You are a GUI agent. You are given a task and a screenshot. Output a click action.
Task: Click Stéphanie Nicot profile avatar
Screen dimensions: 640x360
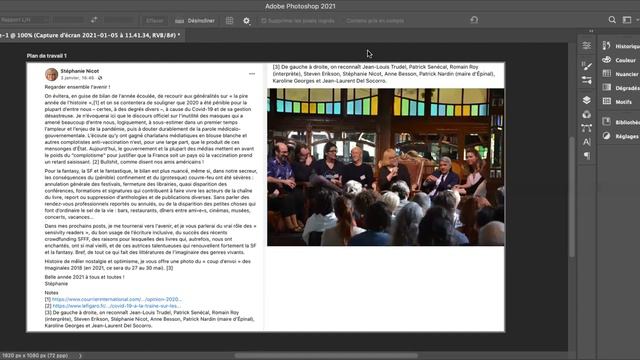tap(51, 74)
